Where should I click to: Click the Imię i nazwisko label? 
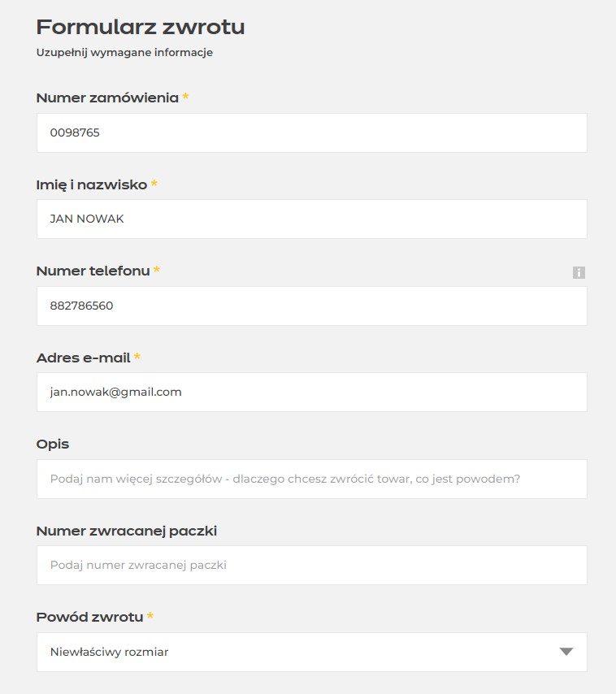(92, 184)
